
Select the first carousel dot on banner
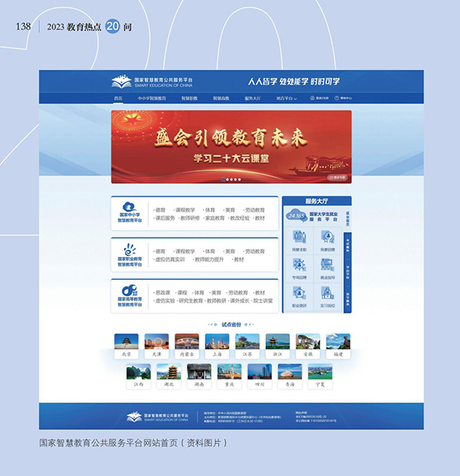(223, 179)
